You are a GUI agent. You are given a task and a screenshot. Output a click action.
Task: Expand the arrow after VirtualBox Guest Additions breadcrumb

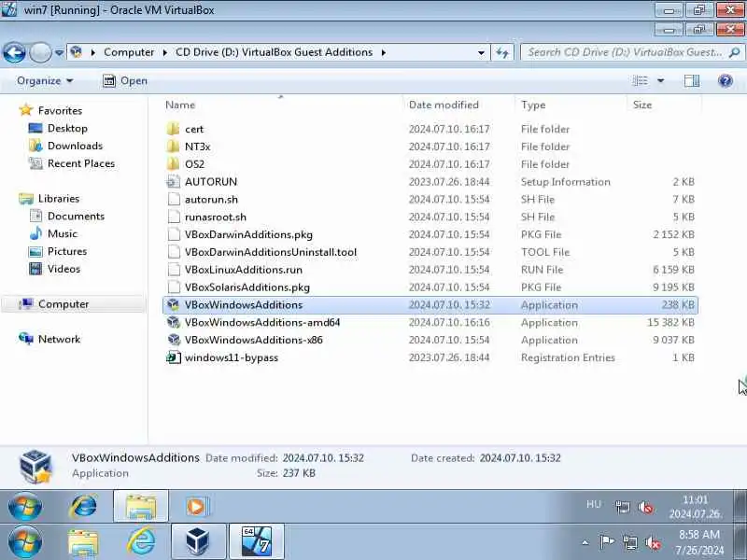coord(384,52)
